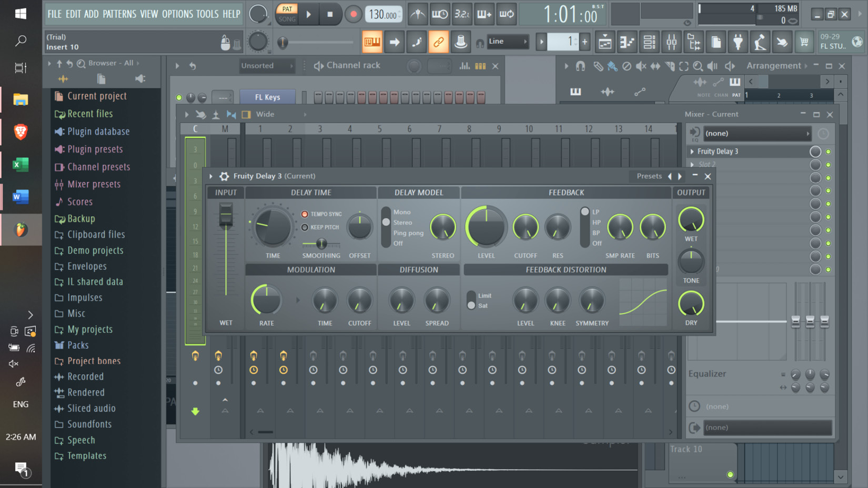The height and width of the screenshot is (488, 868).
Task: Toggle the Playlist magnet snap icon
Action: pos(580,66)
